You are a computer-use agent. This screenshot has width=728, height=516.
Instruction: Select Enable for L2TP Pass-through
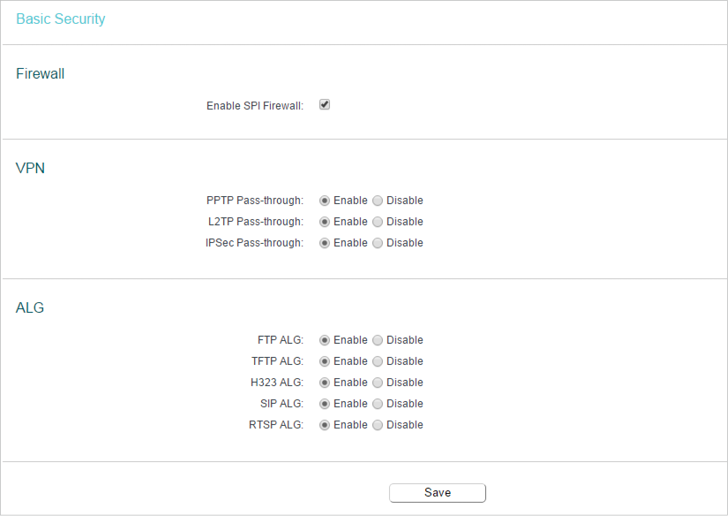(x=325, y=222)
